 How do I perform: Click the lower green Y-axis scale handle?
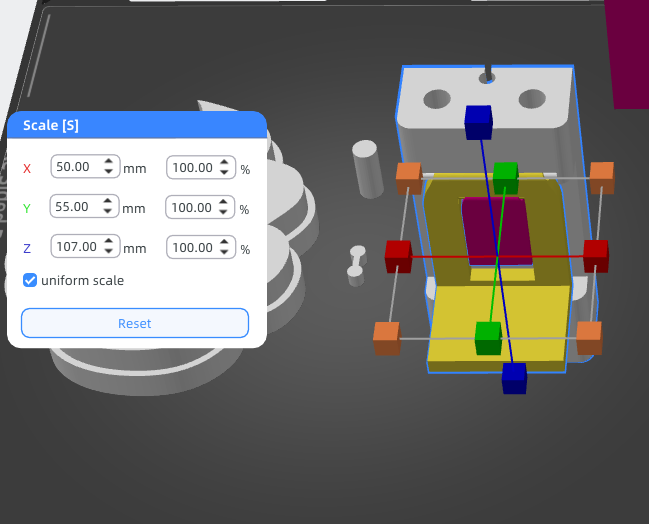pos(488,338)
